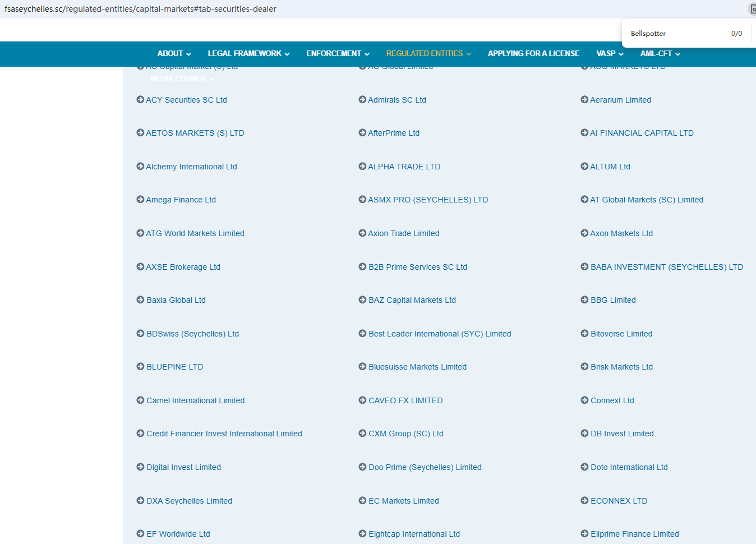
Task: Expand the ABOUT dropdown menu
Action: click(174, 53)
